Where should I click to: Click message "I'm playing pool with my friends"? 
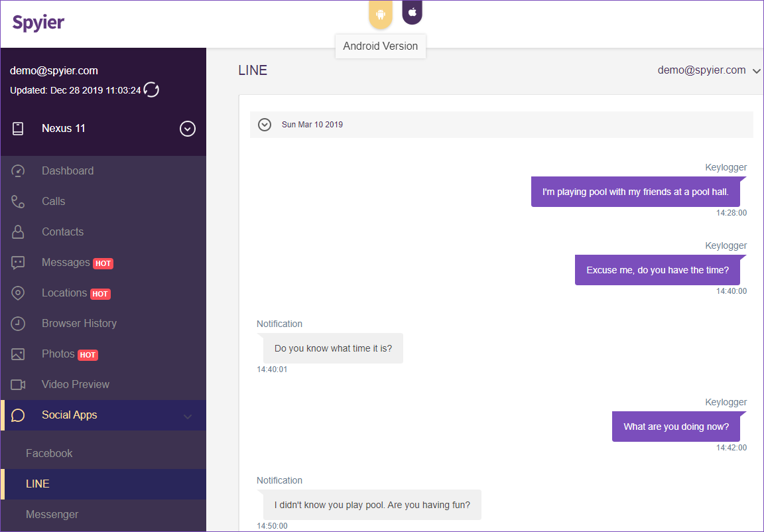click(x=635, y=192)
